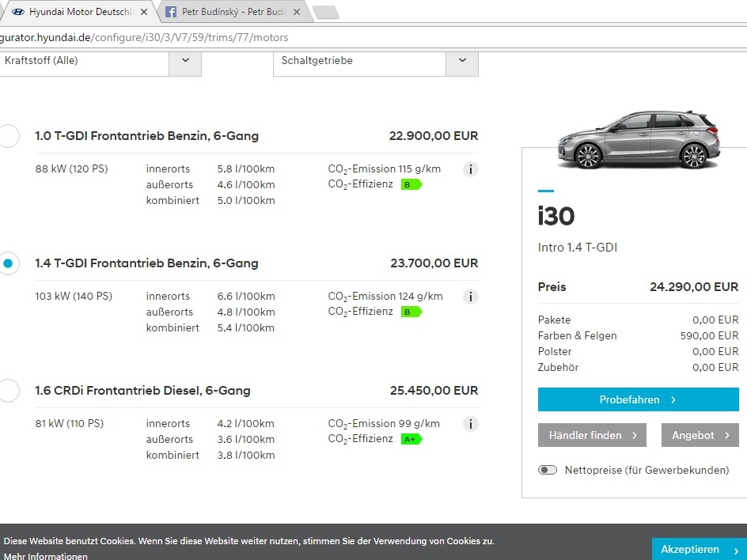Click the Hyundai logo favicon on first tab
The height and width of the screenshot is (560, 747).
click(18, 12)
